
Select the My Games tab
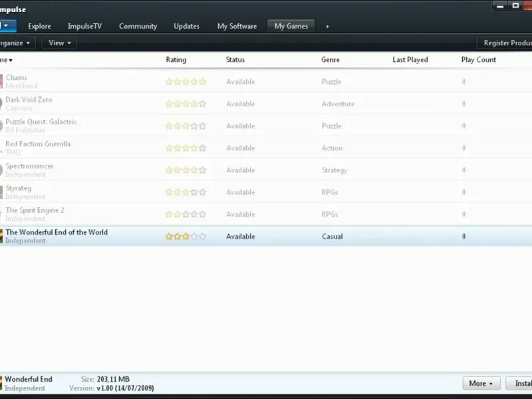[x=291, y=26]
